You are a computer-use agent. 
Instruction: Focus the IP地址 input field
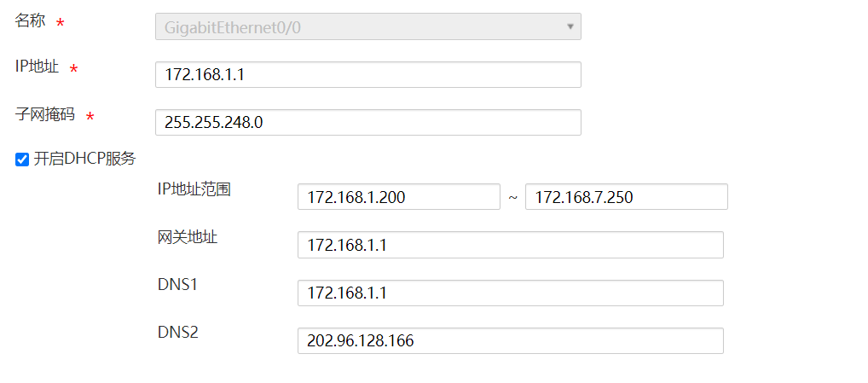click(x=367, y=74)
